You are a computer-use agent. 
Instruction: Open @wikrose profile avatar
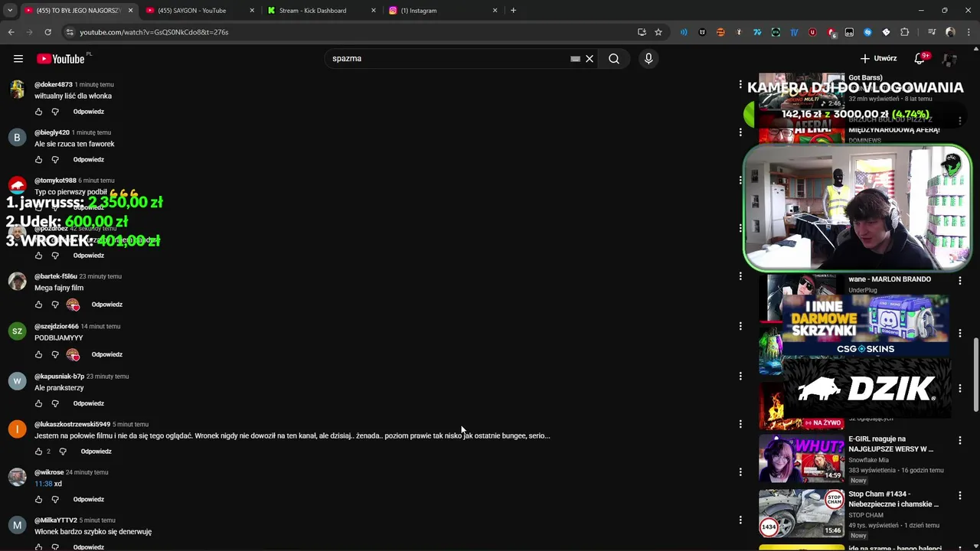click(17, 477)
